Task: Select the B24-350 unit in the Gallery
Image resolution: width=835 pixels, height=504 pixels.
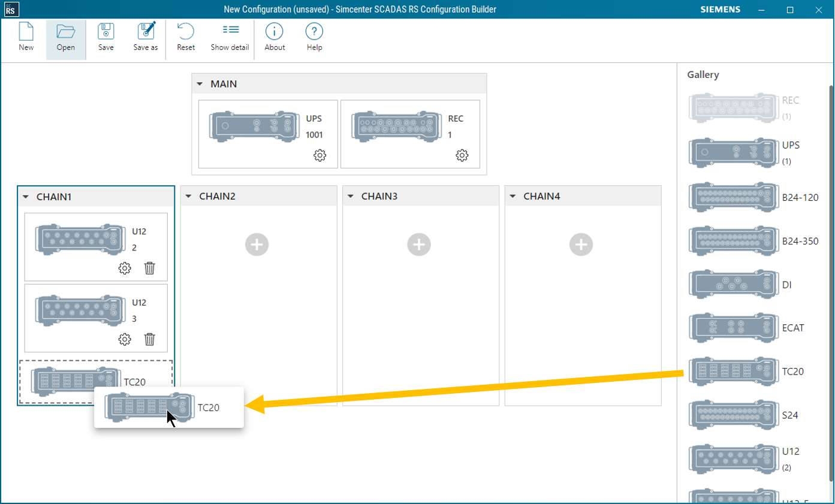Action: point(753,241)
